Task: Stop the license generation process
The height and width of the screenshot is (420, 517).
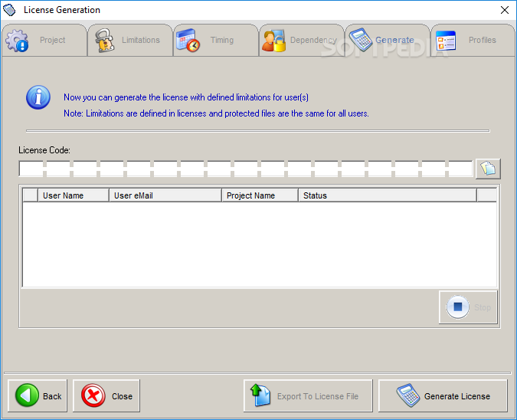Action: (468, 307)
